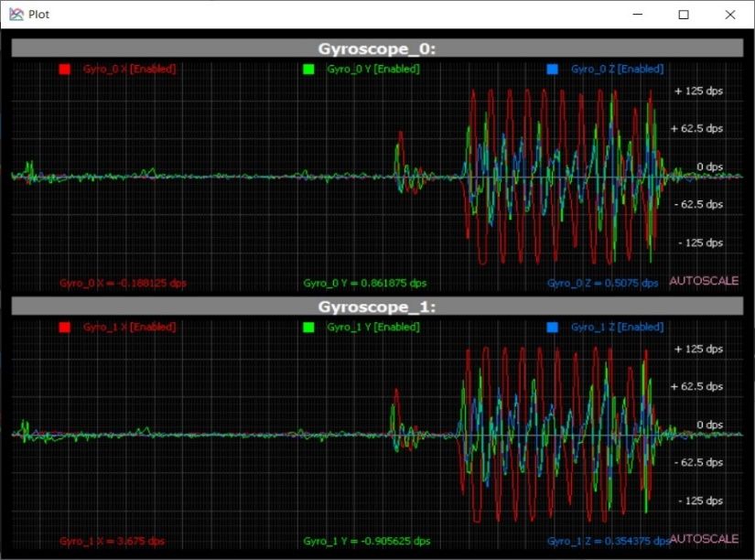This screenshot has height=560, width=755.
Task: Click AUTOSCALE on the Gyroscope_0 plot
Action: coord(704,281)
